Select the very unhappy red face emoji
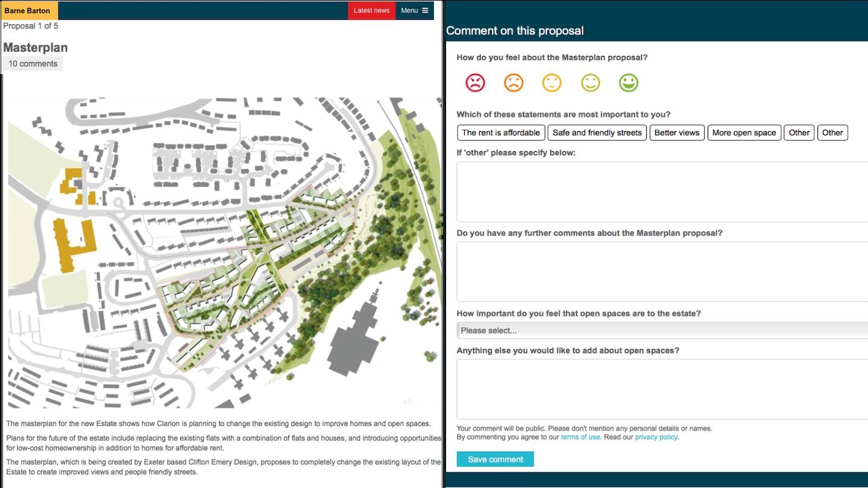Viewport: 868px width, 488px height. click(x=474, y=83)
